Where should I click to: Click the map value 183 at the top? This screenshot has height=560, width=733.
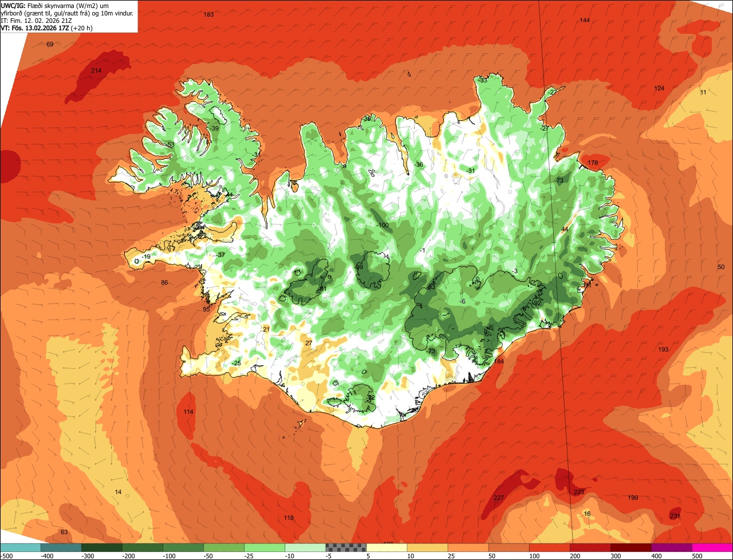[208, 14]
